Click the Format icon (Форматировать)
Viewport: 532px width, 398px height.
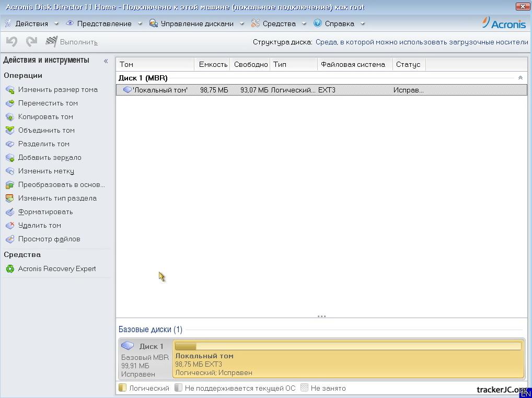(x=10, y=212)
